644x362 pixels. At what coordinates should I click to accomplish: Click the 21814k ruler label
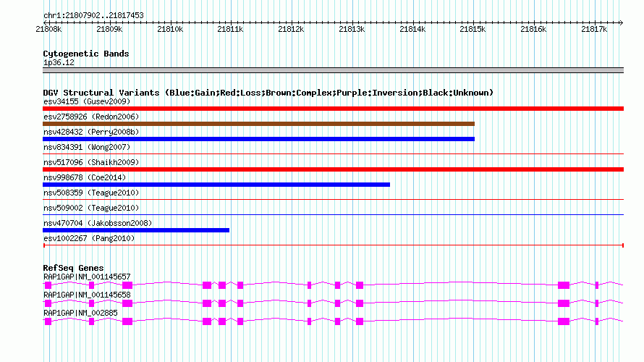point(412,29)
